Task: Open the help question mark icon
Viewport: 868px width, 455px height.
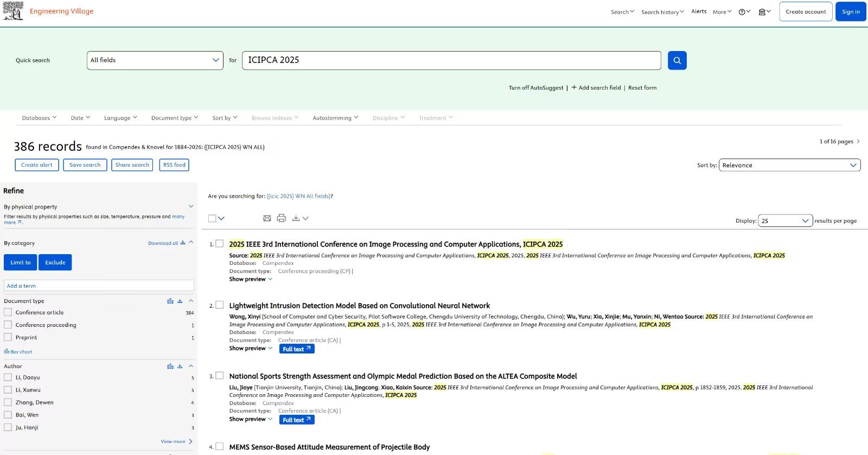Action: pos(742,12)
